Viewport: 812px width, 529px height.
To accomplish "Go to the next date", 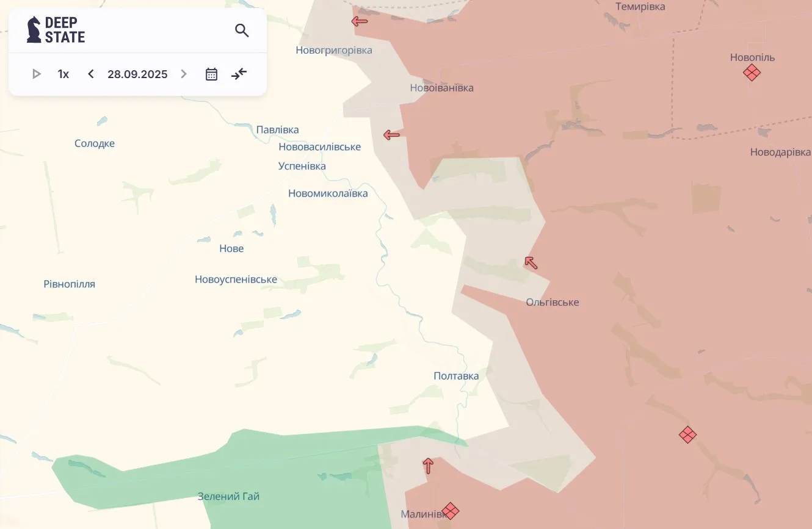I will [184, 74].
